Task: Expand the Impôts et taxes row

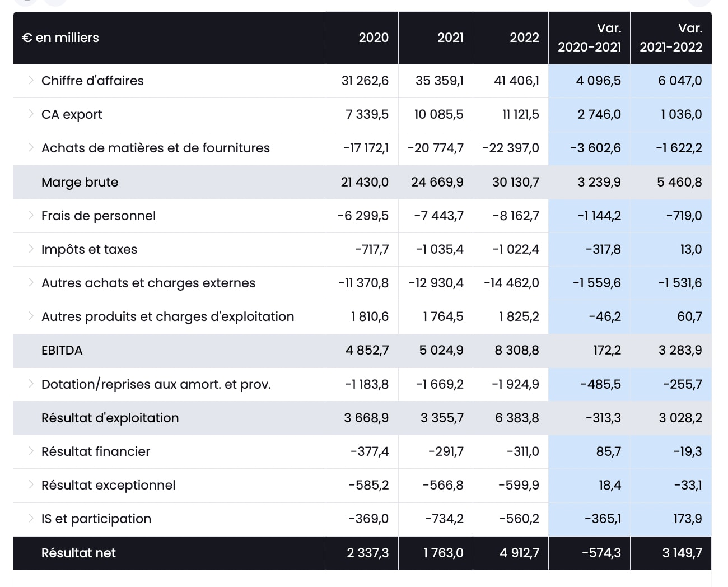Action: pos(31,249)
